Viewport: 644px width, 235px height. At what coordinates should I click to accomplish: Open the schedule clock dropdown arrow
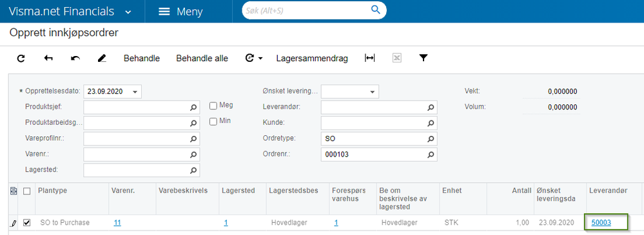tap(260, 59)
